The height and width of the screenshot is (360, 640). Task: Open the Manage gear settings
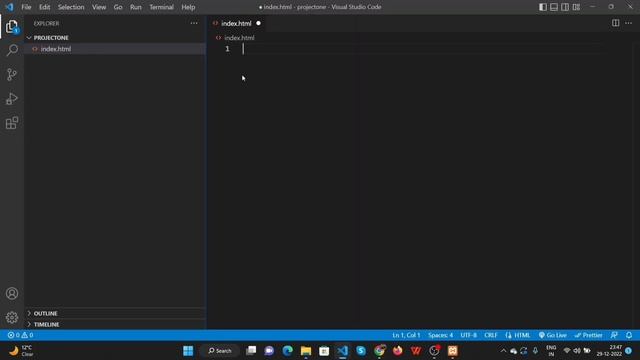coord(12,317)
